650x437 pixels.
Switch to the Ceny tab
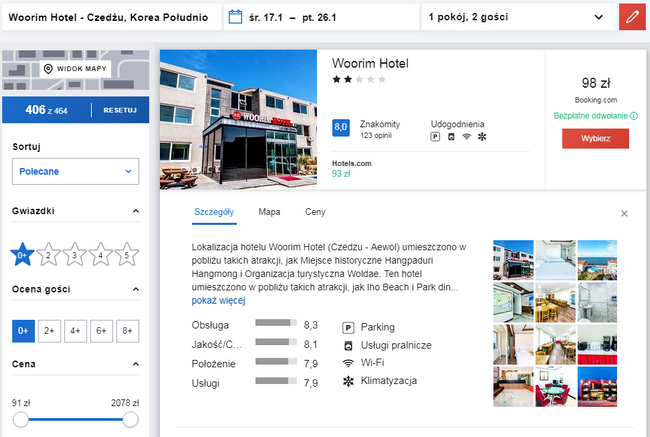[315, 212]
